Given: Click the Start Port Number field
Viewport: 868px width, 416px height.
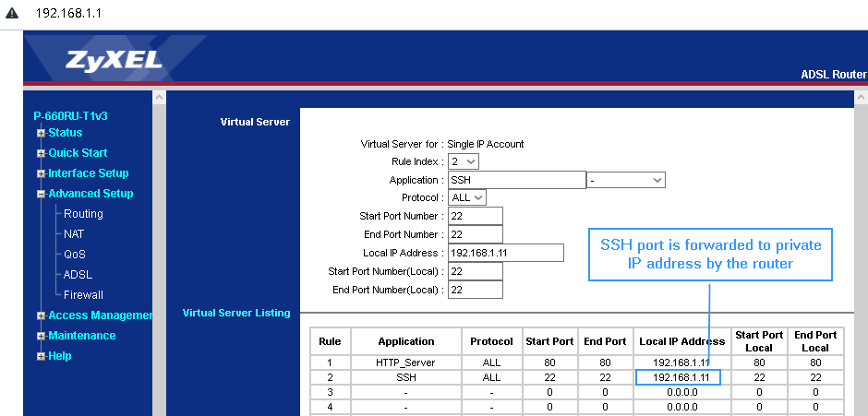Looking at the screenshot, I should tap(475, 216).
